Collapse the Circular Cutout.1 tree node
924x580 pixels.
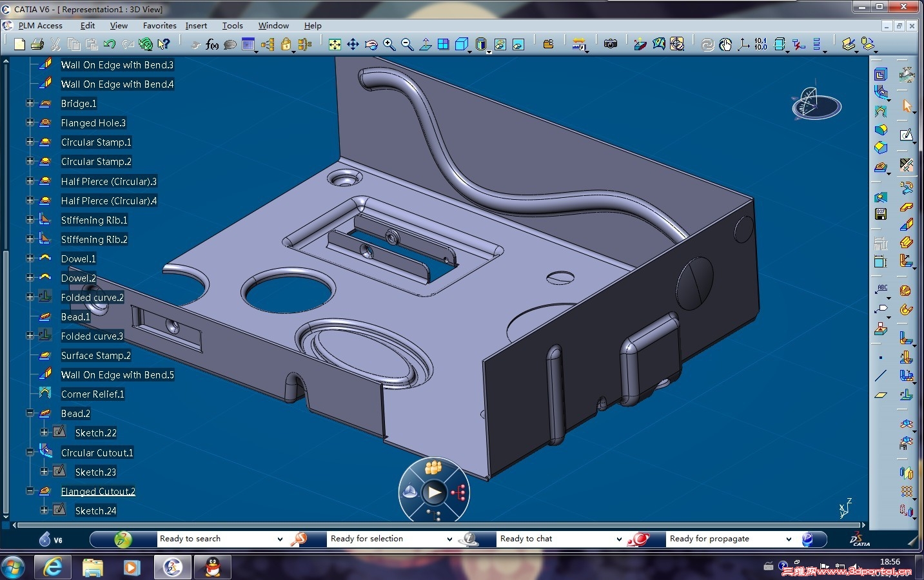30,452
